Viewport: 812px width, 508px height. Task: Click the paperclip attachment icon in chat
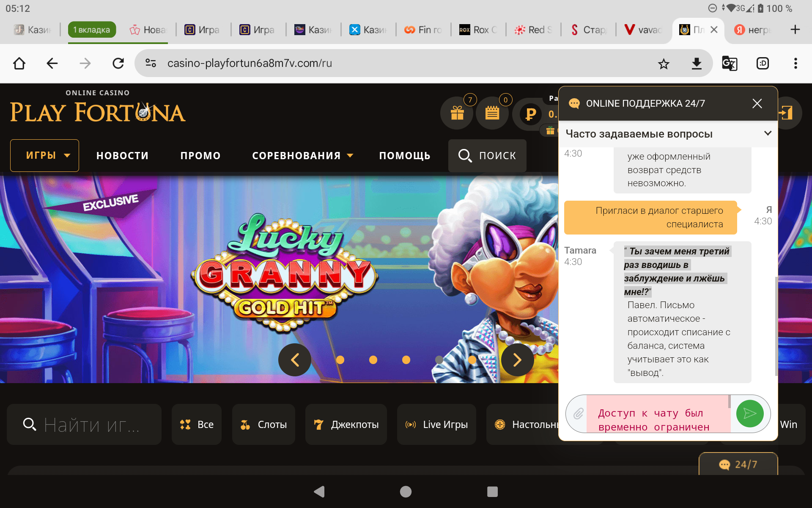[x=578, y=414]
